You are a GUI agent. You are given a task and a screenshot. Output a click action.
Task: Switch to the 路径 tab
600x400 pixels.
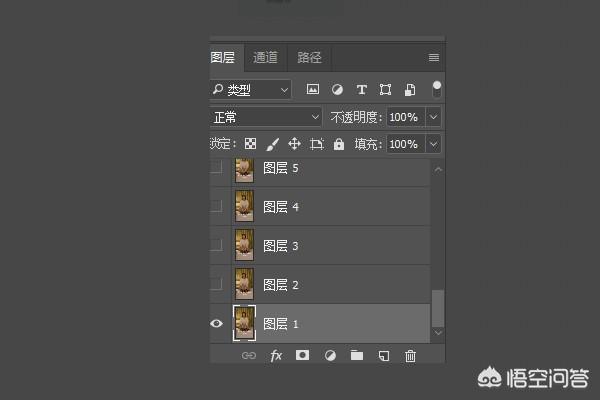pyautogui.click(x=309, y=57)
